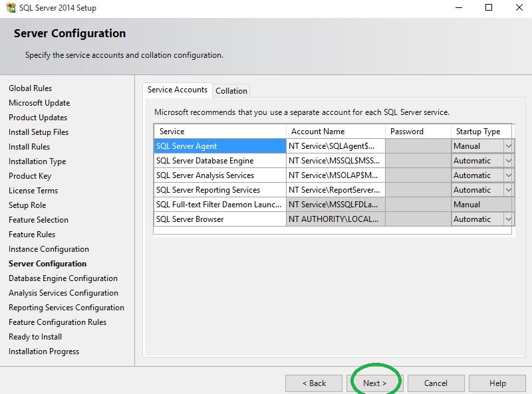Close the SQL Server 2014 Setup window
Screen dimensions: 532x394
point(519,7)
